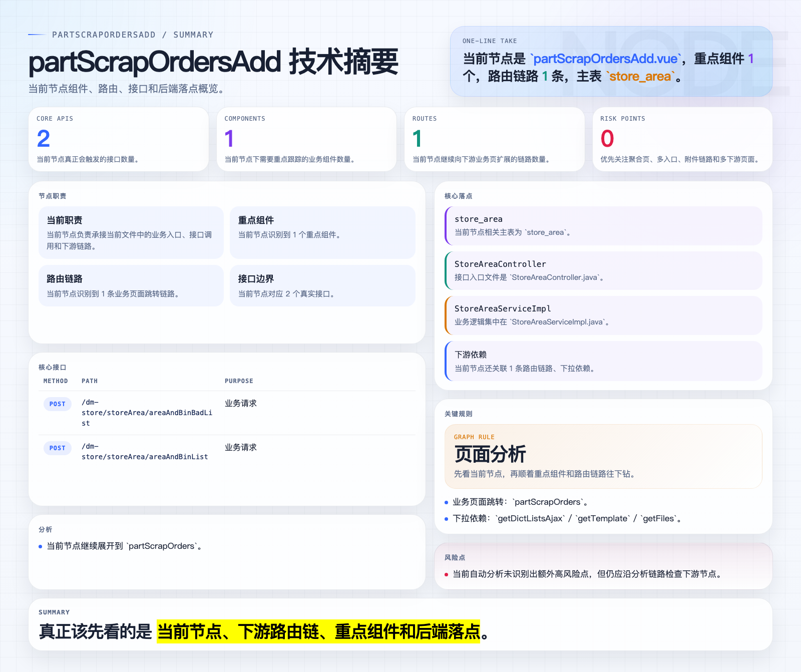This screenshot has width=801, height=672.
Task: Select the partScrapOrdersAdd 技术摘要 heading
Action: click(213, 62)
